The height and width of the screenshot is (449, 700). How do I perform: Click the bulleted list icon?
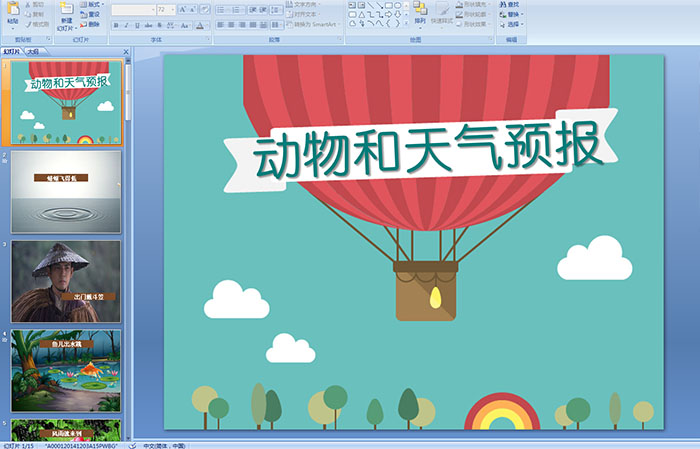coord(223,10)
